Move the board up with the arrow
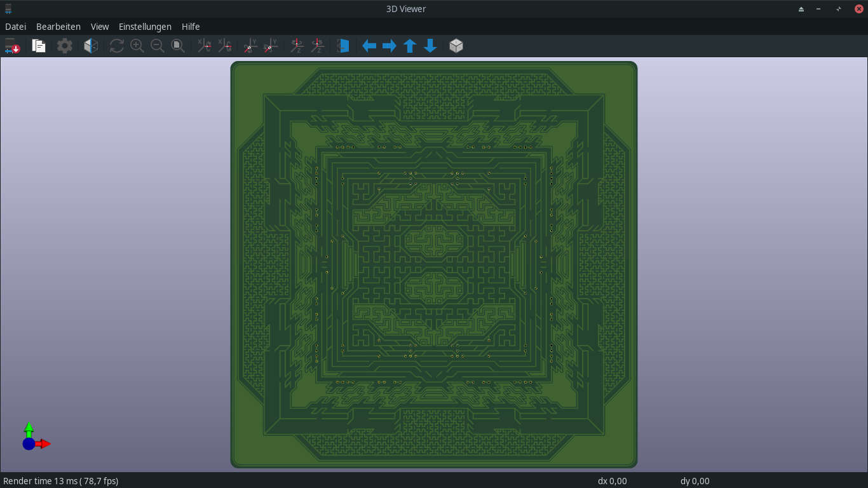Screen dimensions: 868x488 tap(410, 46)
